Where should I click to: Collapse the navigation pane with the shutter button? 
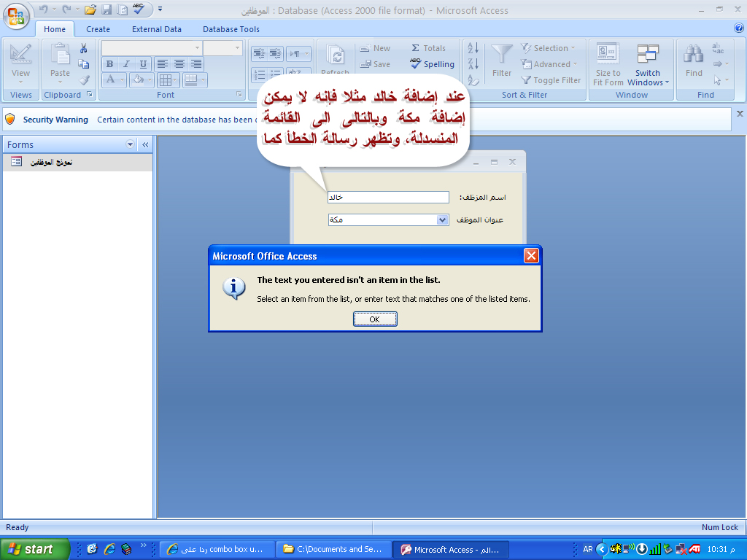(x=145, y=144)
